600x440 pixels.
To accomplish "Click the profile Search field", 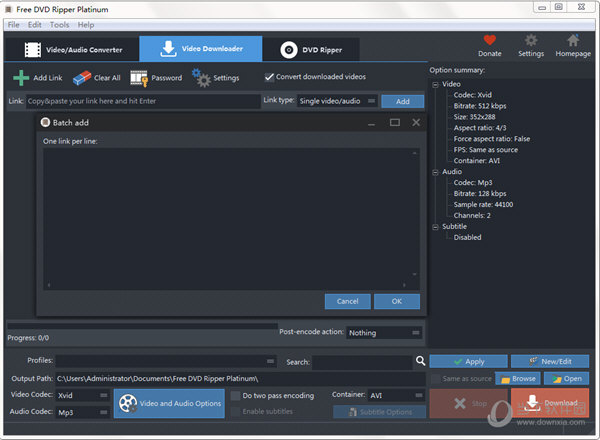I will coord(362,362).
